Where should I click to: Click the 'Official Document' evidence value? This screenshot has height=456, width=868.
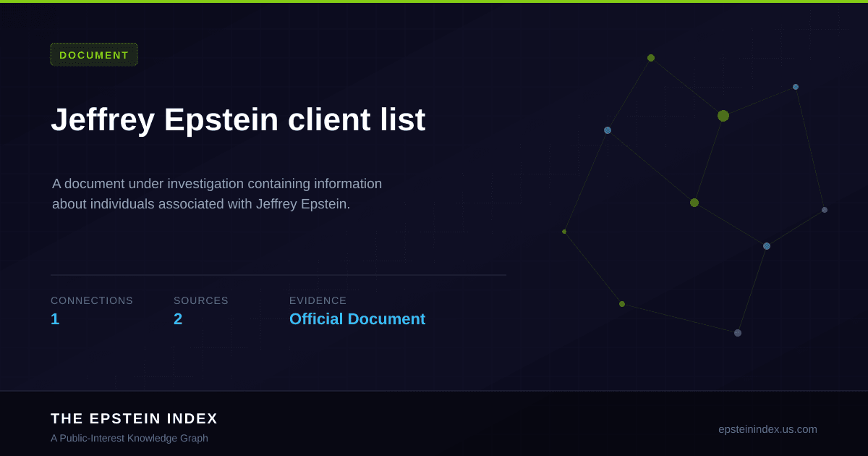[357, 319]
